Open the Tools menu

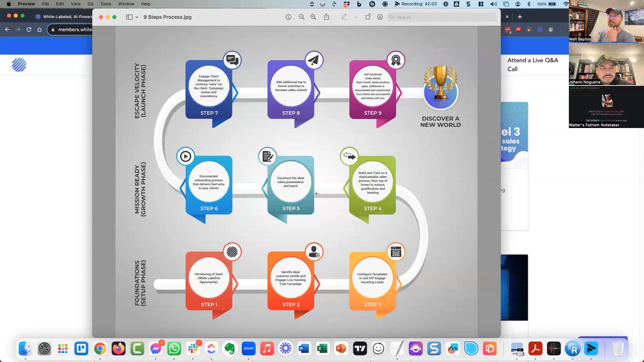pyautogui.click(x=106, y=4)
